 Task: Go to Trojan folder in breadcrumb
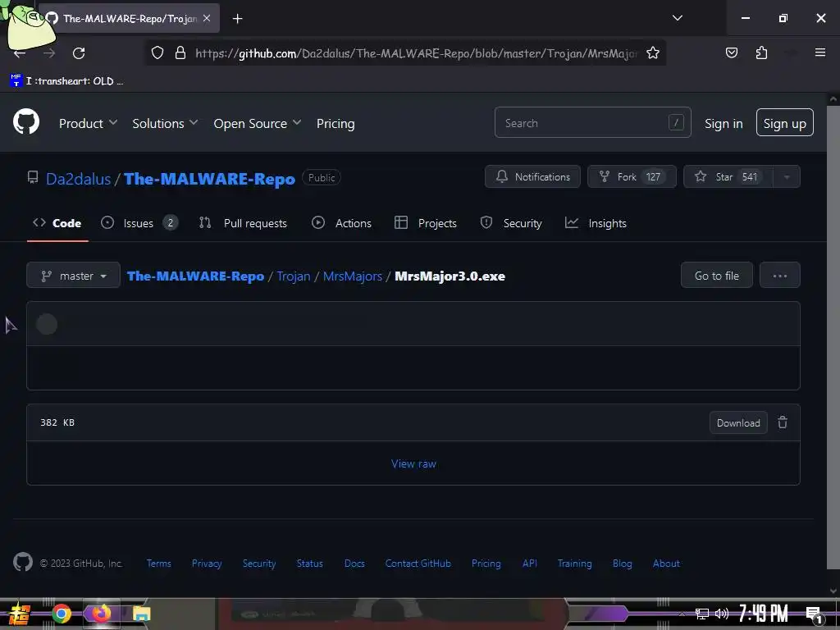294,276
